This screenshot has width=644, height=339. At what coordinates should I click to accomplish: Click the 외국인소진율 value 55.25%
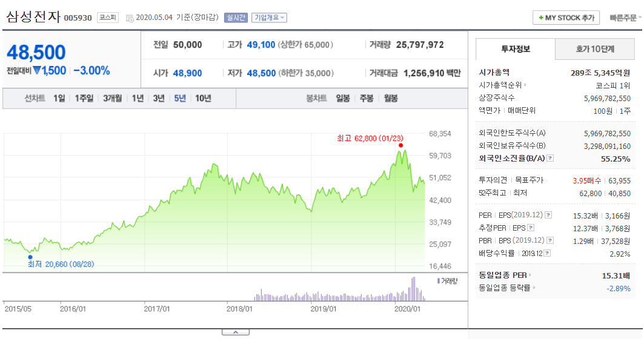(616, 159)
